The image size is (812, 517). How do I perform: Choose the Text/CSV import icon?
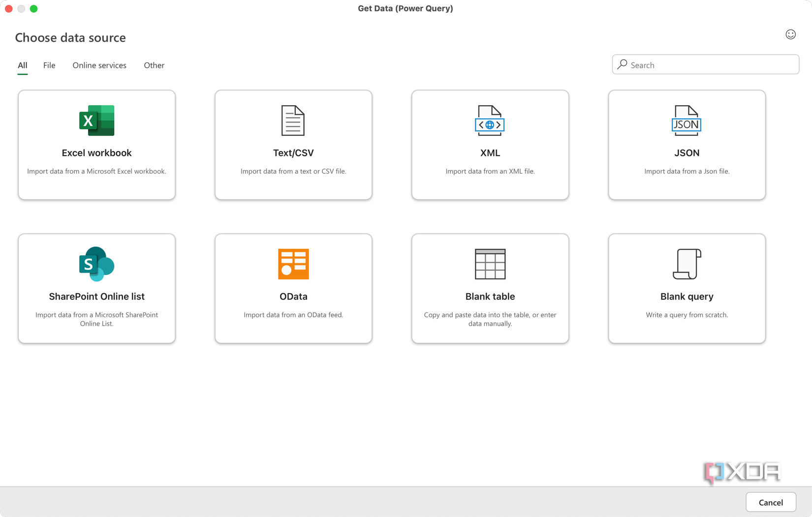[x=293, y=120]
